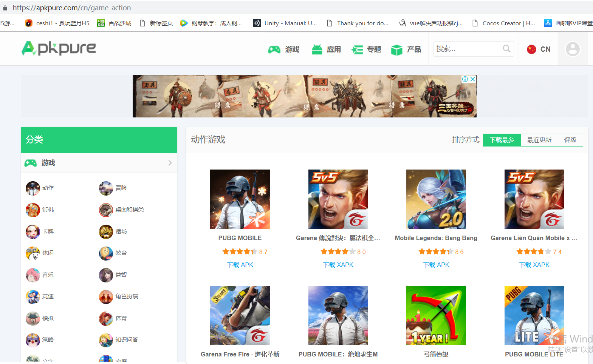Choose the 卡牌 card category icon
593x364 pixels.
pyautogui.click(x=33, y=231)
